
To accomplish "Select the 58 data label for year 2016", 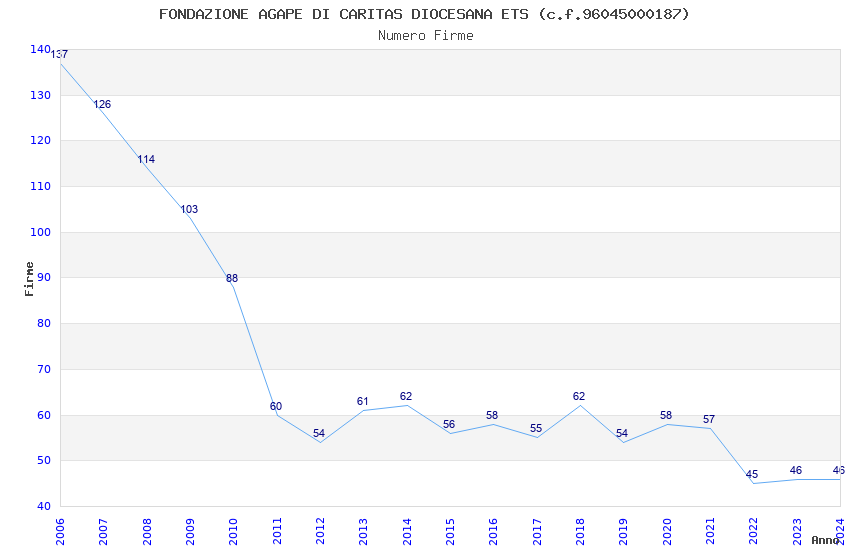I will pos(492,416).
